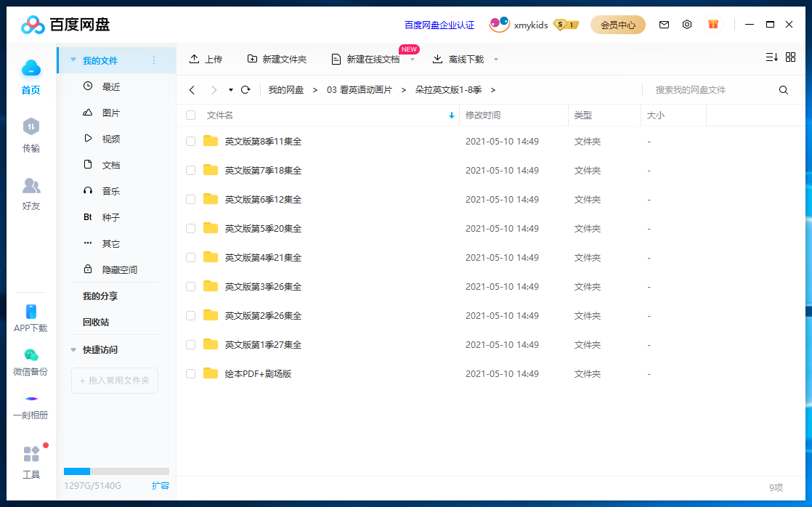Check the box for 英文版第5季20集全
The height and width of the screenshot is (507, 812).
(190, 228)
